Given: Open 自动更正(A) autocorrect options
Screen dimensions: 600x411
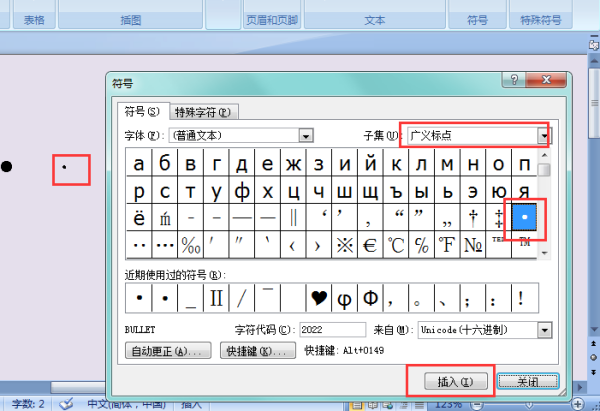Looking at the screenshot, I should click(168, 351).
